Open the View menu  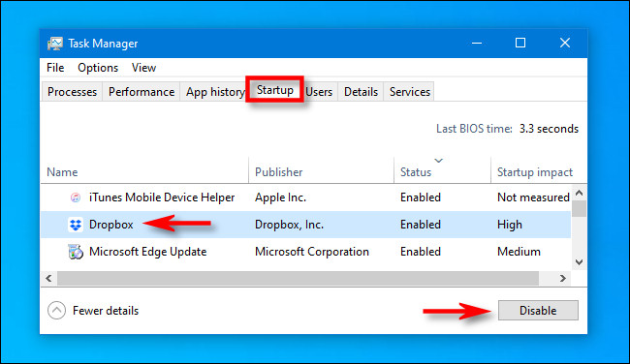click(x=143, y=68)
